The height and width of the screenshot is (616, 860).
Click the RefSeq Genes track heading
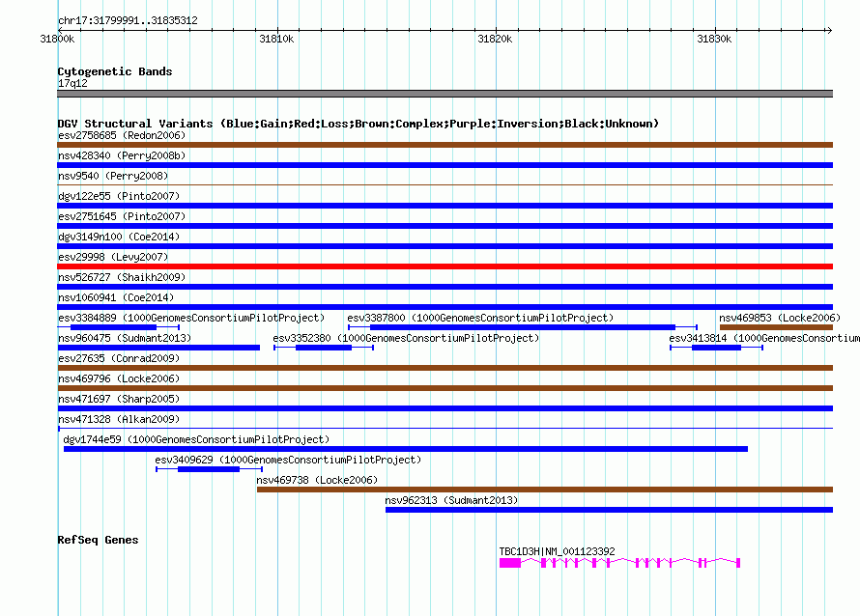tap(98, 540)
